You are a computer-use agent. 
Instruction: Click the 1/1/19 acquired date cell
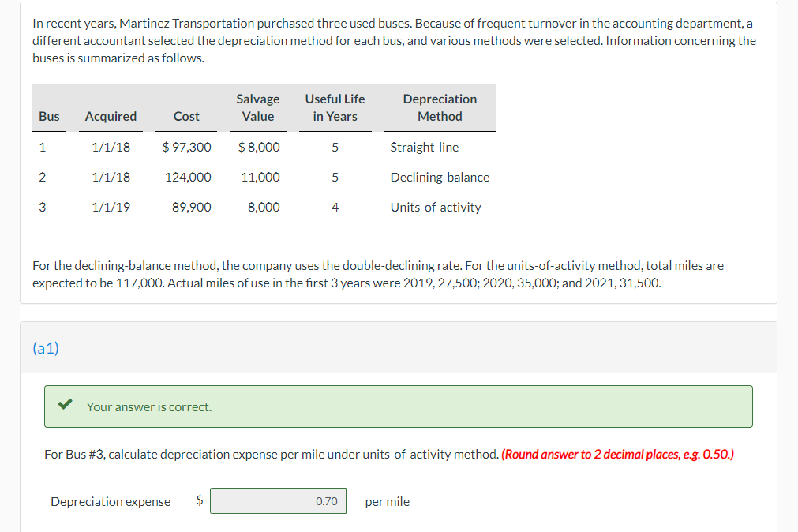point(111,208)
